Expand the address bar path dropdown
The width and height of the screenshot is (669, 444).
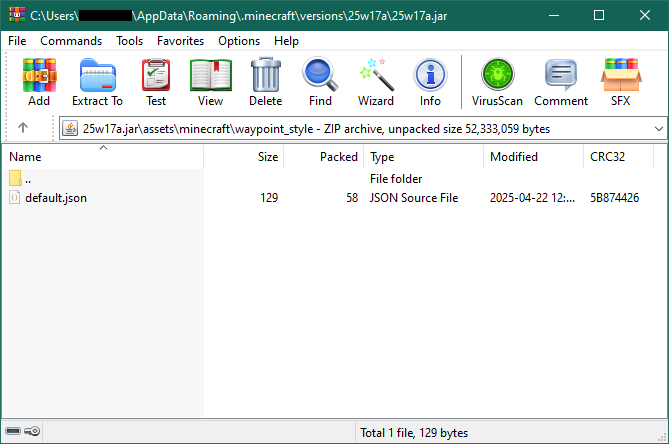(659, 128)
